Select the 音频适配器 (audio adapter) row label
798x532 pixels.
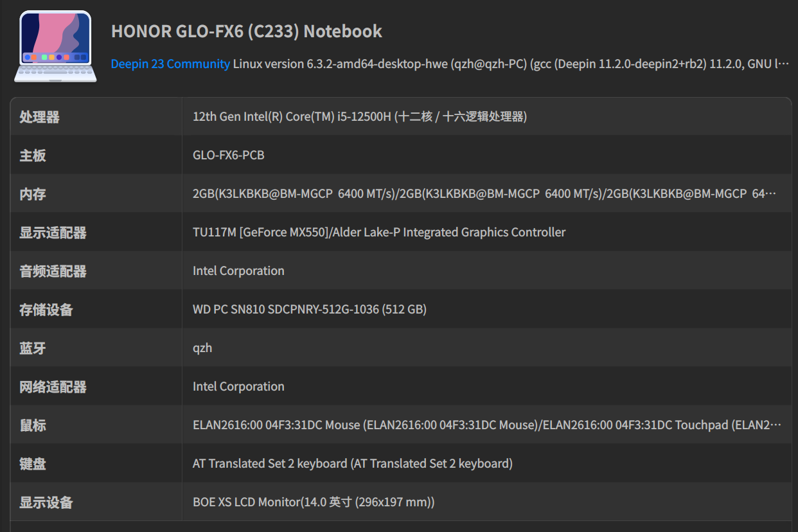(53, 271)
